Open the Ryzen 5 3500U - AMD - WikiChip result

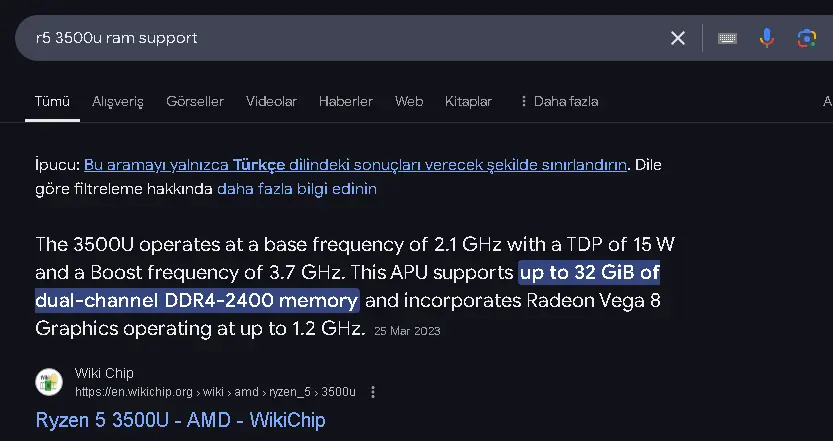[180, 420]
